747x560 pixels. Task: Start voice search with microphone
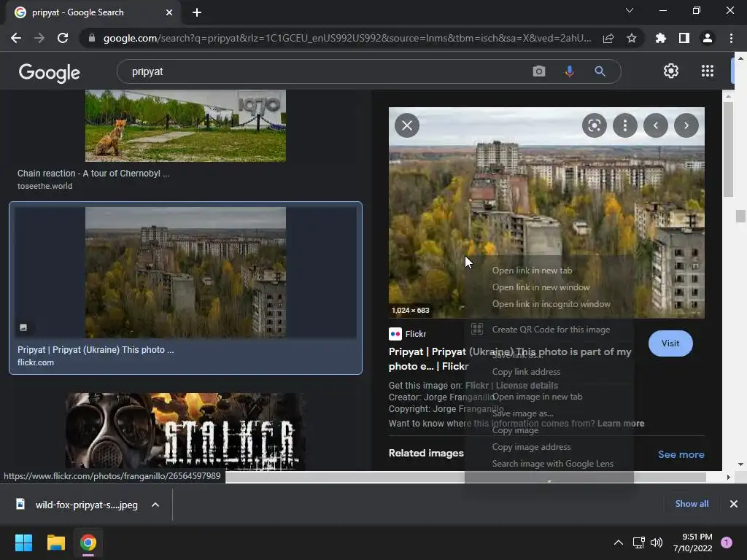(x=569, y=71)
